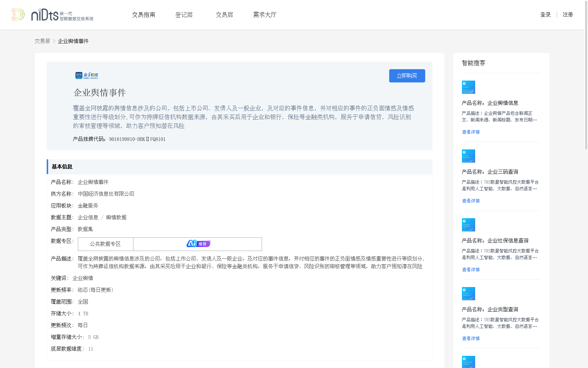Click the 底层数据维度 value 11
This screenshot has height=368, width=588.
click(x=91, y=349)
